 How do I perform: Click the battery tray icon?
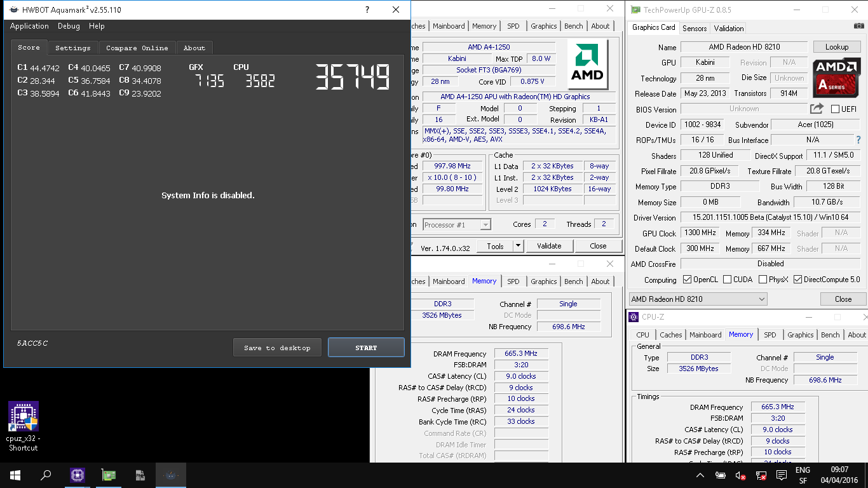(721, 475)
